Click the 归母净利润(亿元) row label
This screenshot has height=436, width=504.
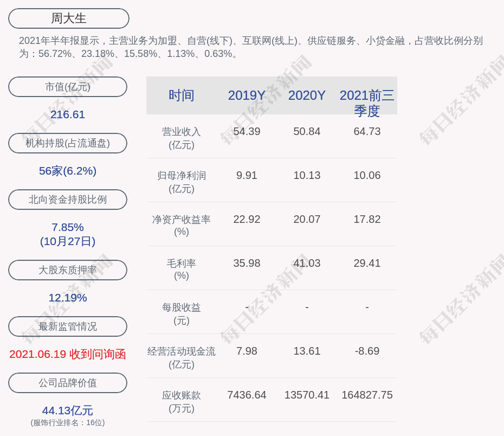[182, 182]
